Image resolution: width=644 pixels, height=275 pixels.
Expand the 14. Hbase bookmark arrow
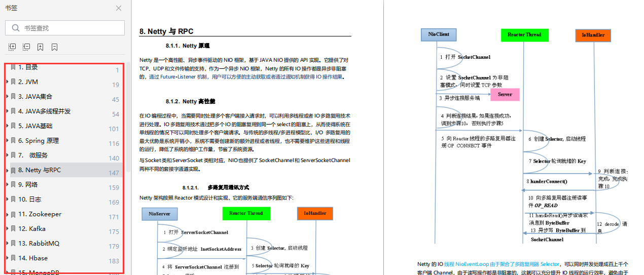click(x=7, y=258)
